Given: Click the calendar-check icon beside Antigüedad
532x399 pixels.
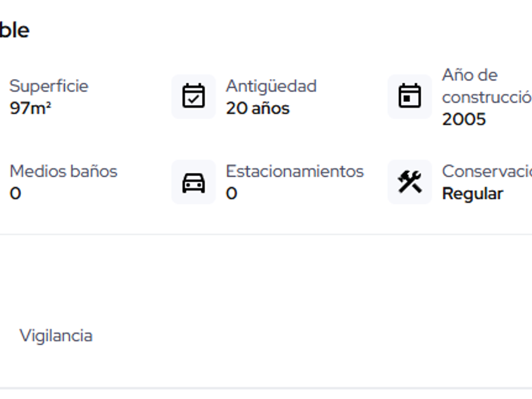Looking at the screenshot, I should (193, 96).
